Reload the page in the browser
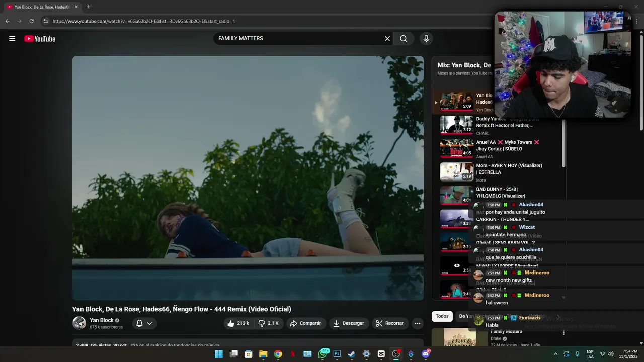The width and height of the screenshot is (644, 362). (x=31, y=21)
